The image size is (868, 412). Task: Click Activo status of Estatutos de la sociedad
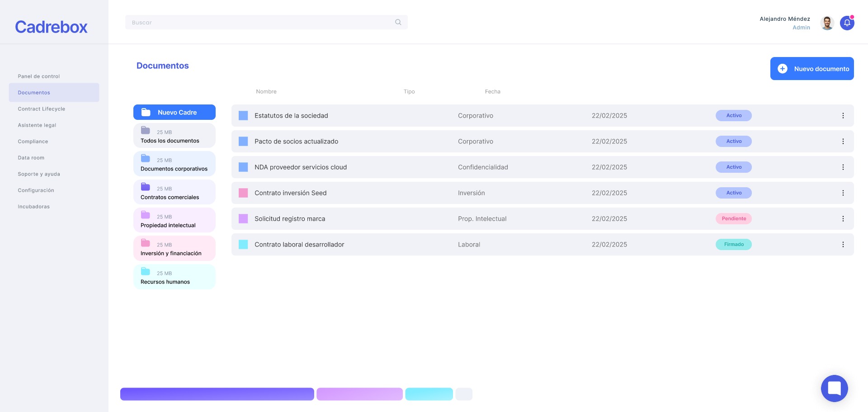[x=734, y=116]
